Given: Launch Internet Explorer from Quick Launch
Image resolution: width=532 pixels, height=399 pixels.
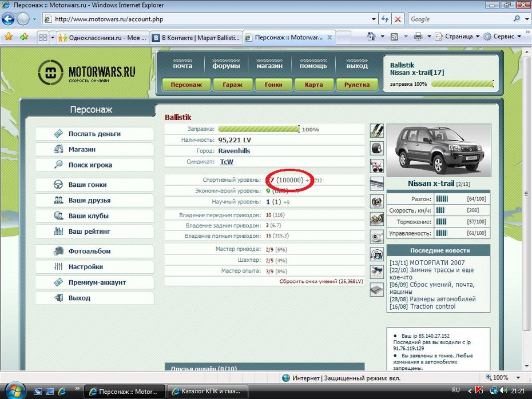Looking at the screenshot, I should coord(62,391).
